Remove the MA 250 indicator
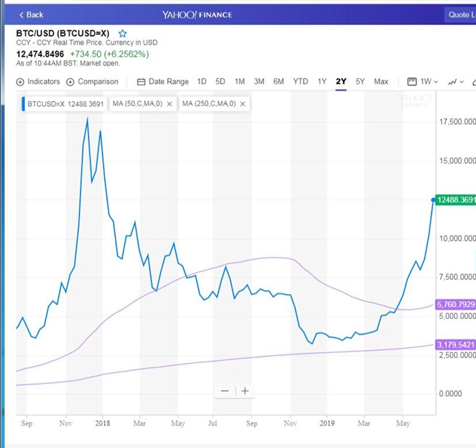 click(x=243, y=104)
